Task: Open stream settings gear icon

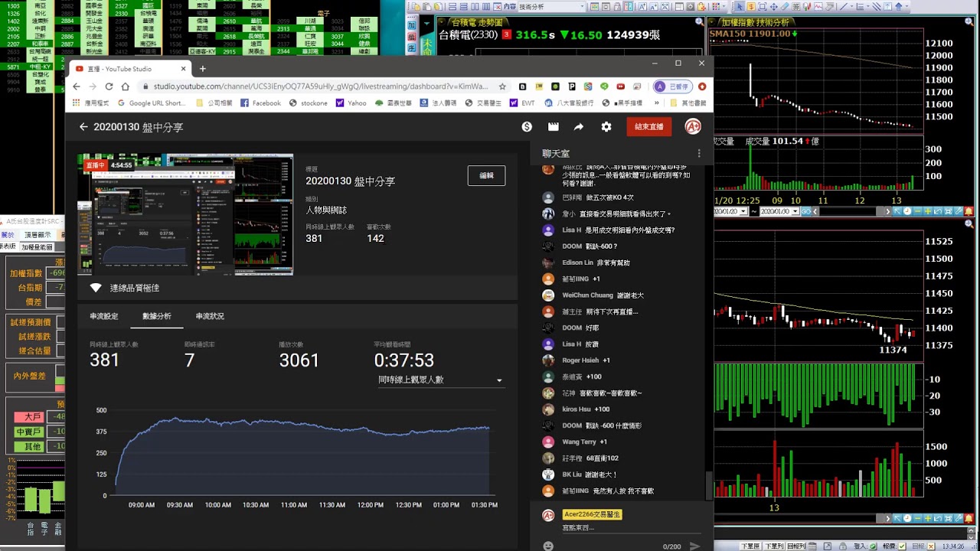Action: tap(606, 127)
